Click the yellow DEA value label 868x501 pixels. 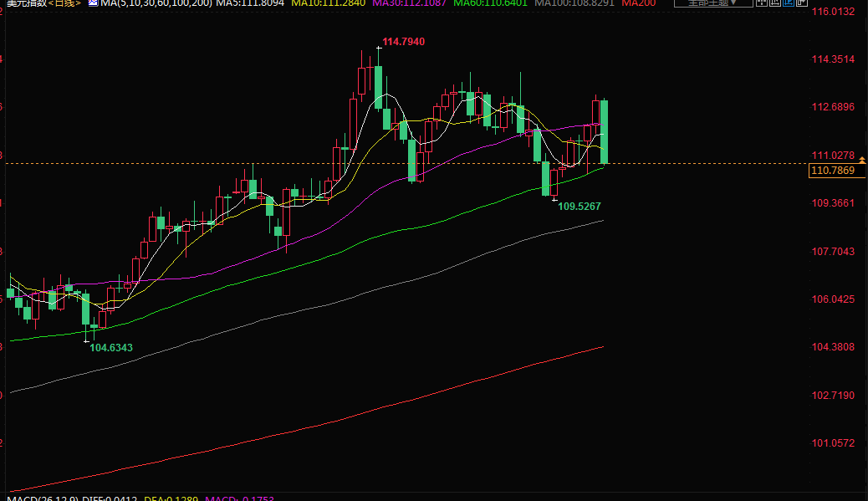point(171,498)
